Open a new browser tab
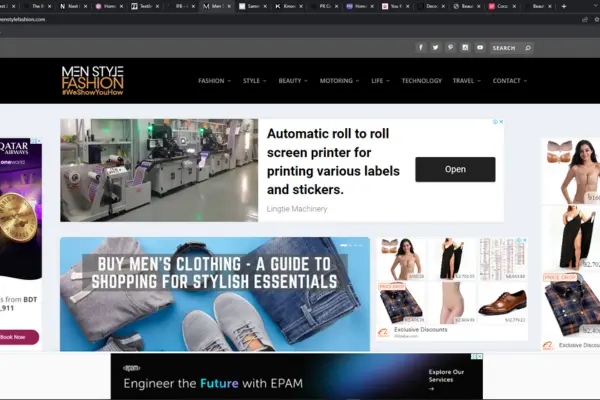The image size is (600, 400). (564, 7)
